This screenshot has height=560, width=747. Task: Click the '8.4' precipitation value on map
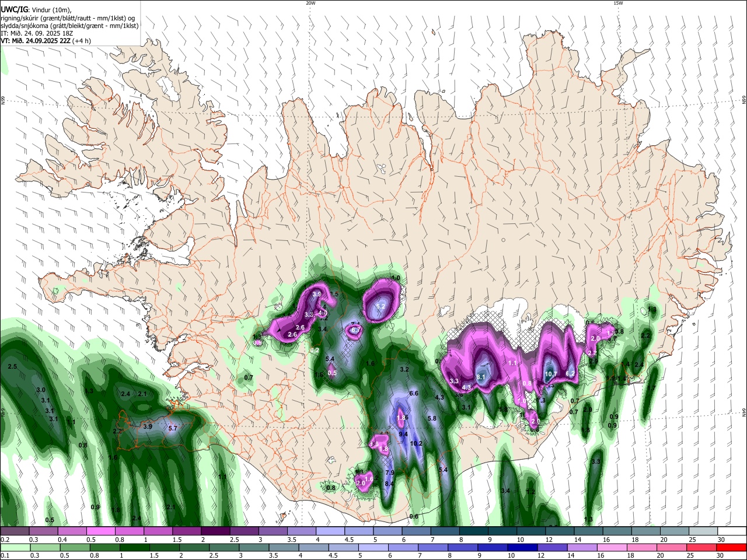point(390,484)
